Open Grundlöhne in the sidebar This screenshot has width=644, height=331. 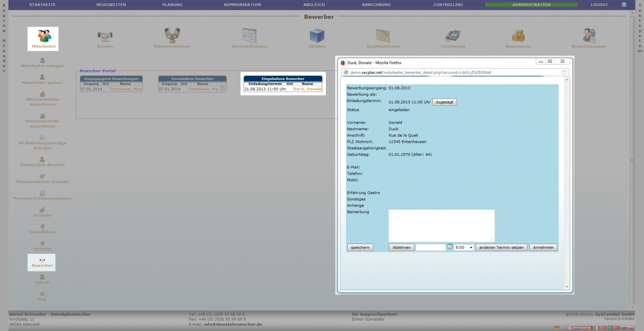(x=42, y=232)
